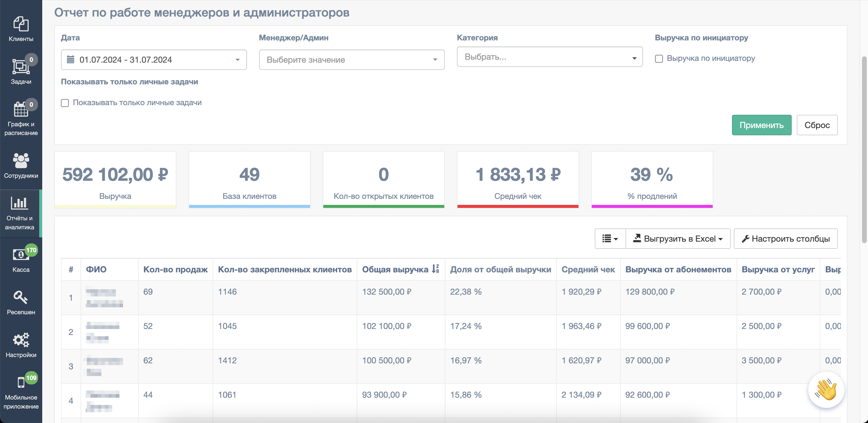Open График и расписание calendar icon
Screen dimensions: 868x423
pos(21,109)
